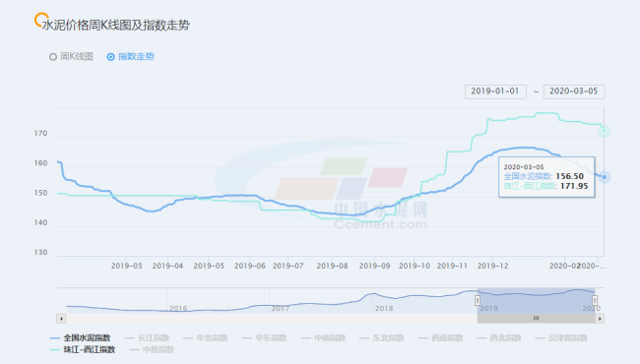Click the selected 2019-2020 range in overview
This screenshot has height=364, width=640.
click(x=536, y=301)
